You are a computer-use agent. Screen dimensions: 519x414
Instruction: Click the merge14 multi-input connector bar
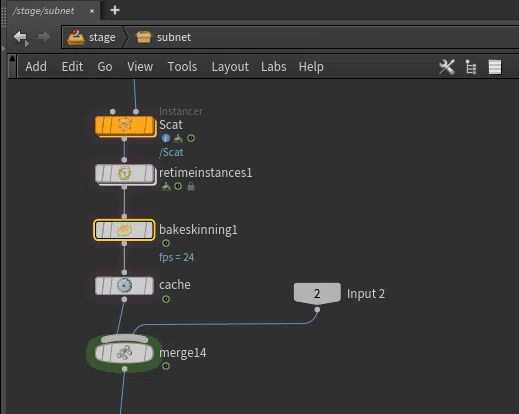coord(124,339)
